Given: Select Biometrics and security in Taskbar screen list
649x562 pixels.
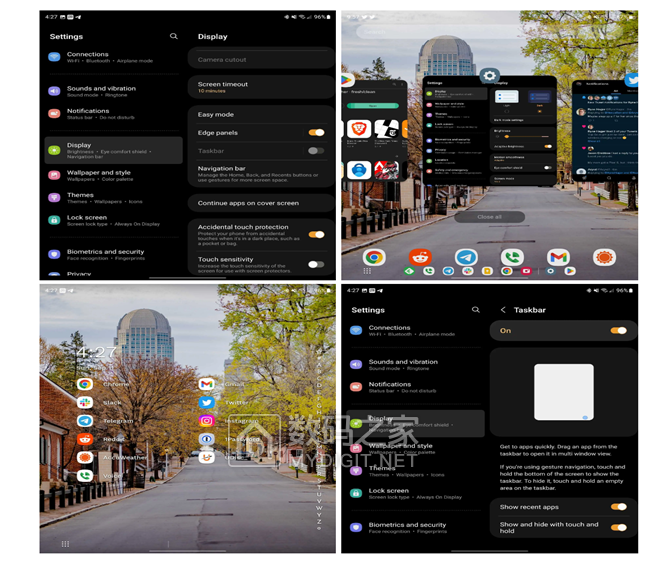Looking at the screenshot, I should coord(415,528).
